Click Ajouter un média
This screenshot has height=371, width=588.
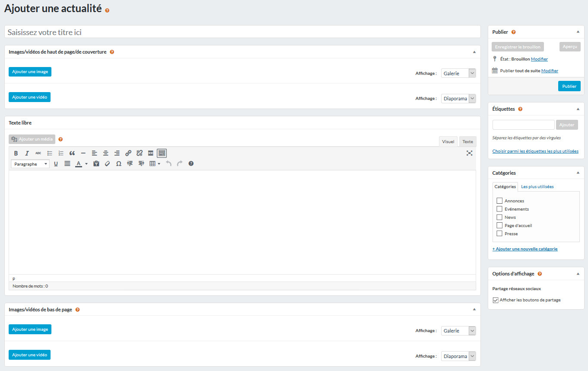point(32,139)
